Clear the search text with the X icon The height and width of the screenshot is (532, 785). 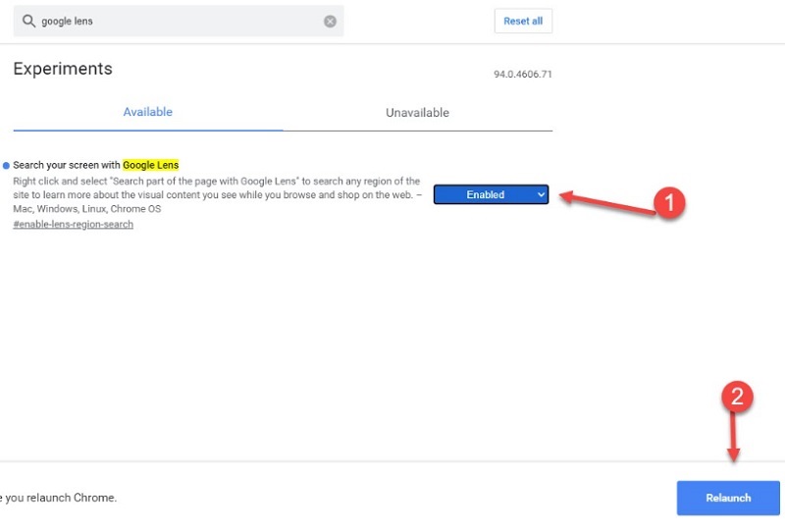330,21
